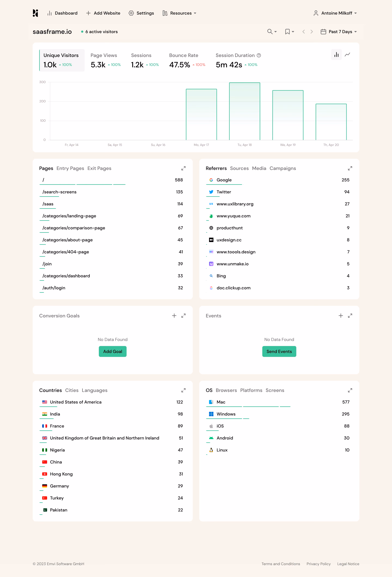The width and height of the screenshot is (392, 577).
Task: Open the search filter icon
Action: [x=272, y=31]
